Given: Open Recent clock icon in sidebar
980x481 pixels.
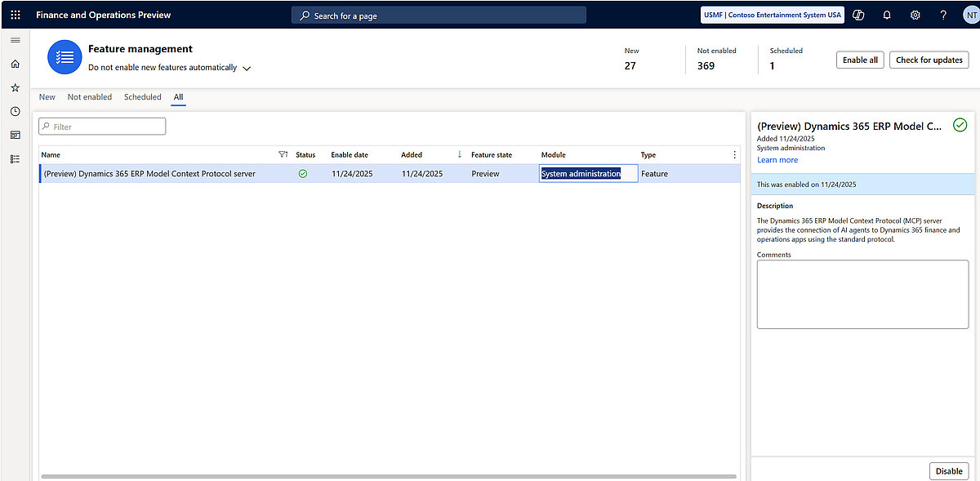Looking at the screenshot, I should pos(15,111).
